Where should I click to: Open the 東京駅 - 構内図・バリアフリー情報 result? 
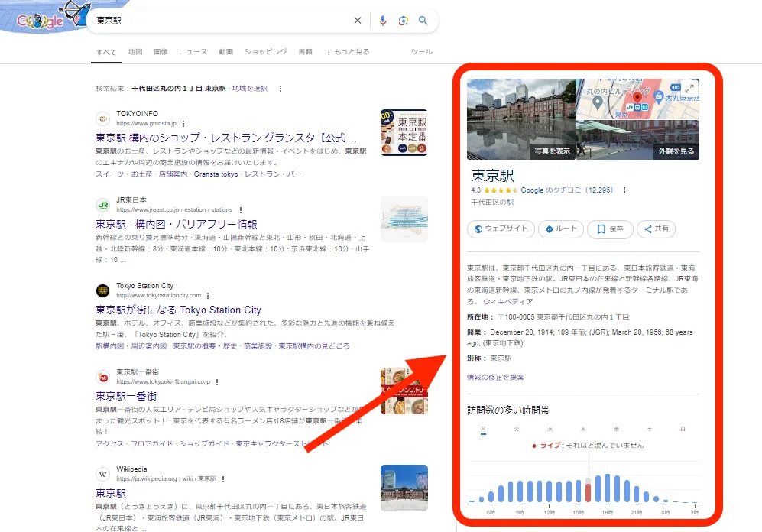coord(177,224)
